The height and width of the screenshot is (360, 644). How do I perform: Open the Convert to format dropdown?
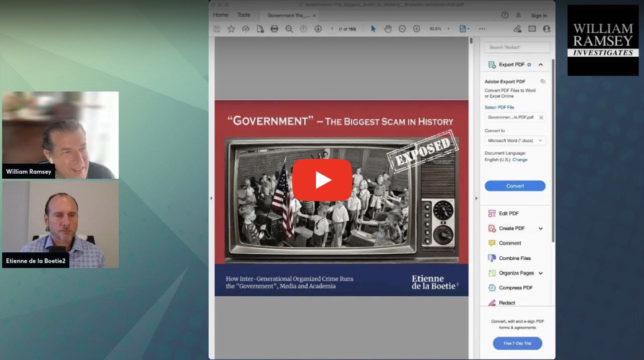tap(515, 141)
